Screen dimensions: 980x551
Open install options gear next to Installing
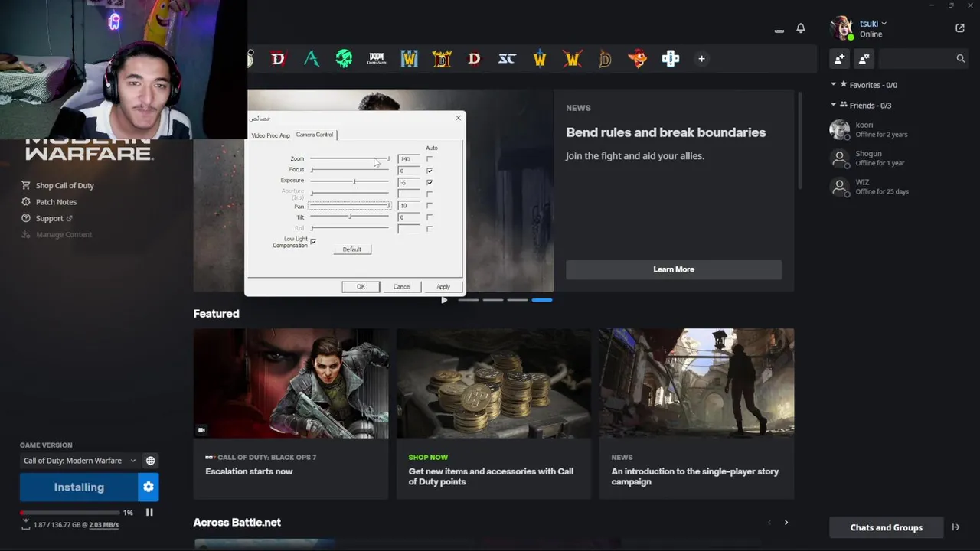149,487
